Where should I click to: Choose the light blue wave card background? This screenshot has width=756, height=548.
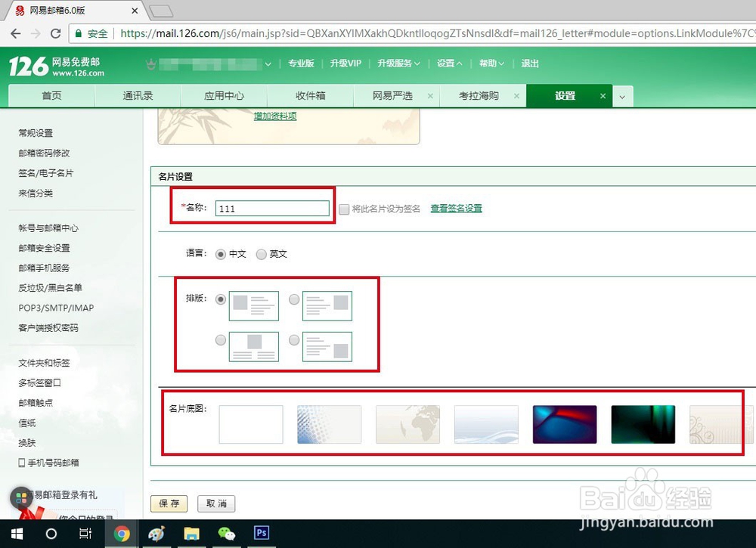[x=486, y=424]
